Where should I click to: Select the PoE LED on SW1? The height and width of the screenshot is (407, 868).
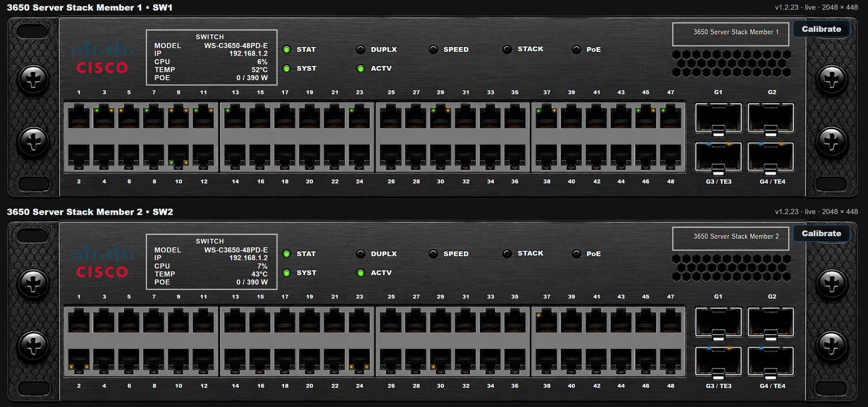(x=576, y=50)
